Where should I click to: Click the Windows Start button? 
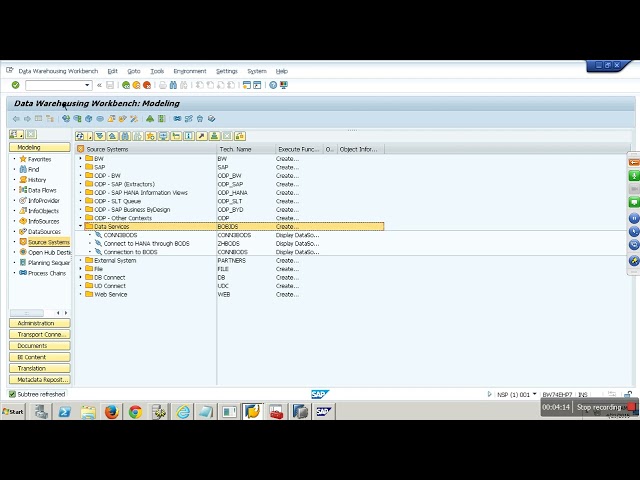13,411
